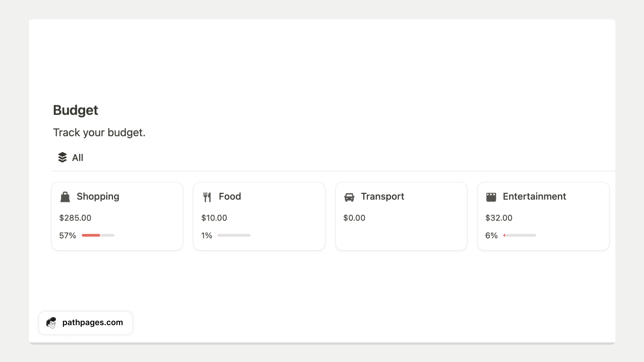Open the Entertainment budget card title

click(534, 196)
